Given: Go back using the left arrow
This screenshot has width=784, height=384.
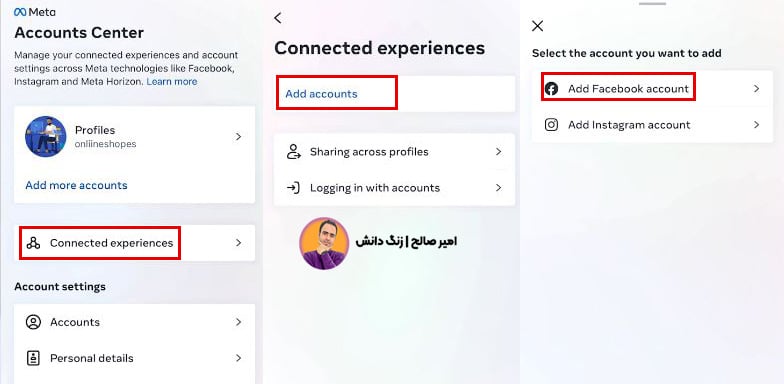Looking at the screenshot, I should 278,18.
